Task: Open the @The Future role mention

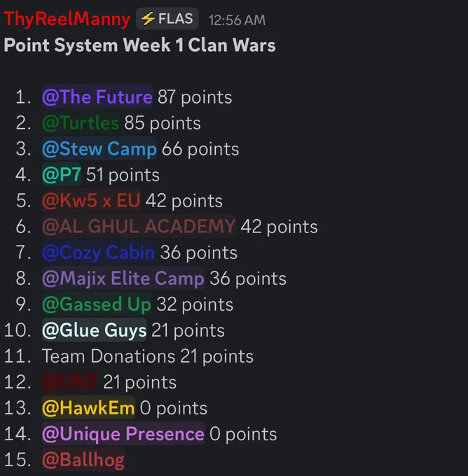Action: (97, 97)
